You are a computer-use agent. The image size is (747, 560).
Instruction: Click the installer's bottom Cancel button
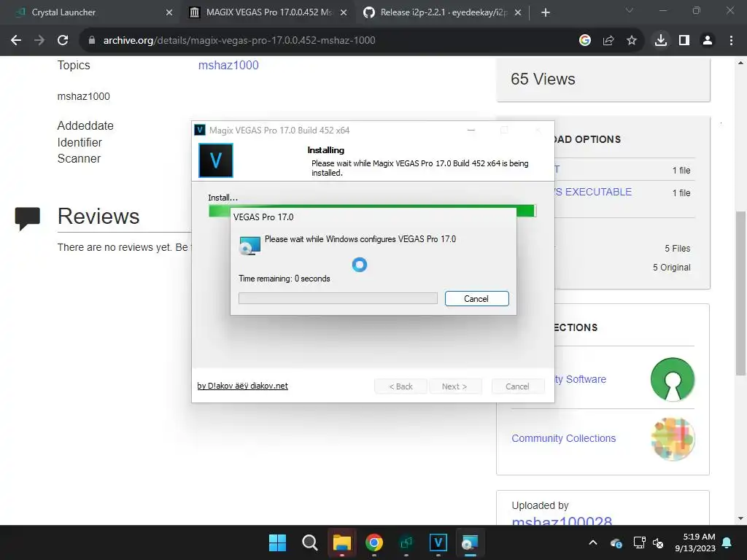tap(517, 386)
